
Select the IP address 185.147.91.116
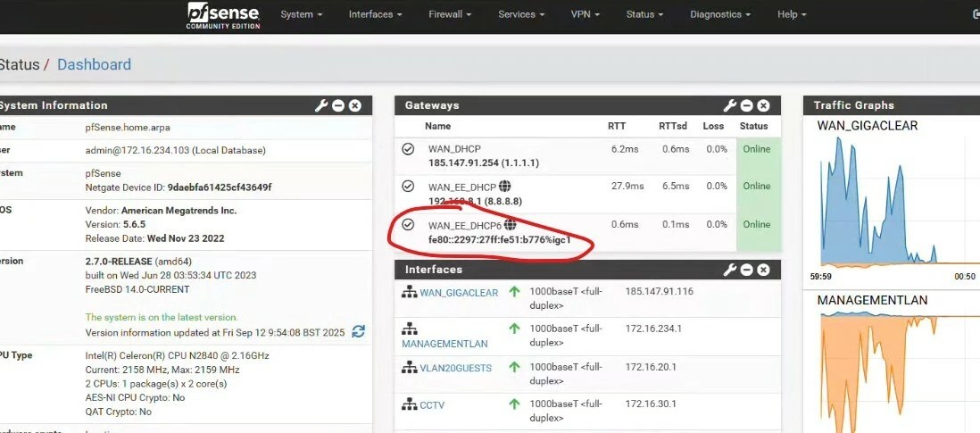(660, 292)
